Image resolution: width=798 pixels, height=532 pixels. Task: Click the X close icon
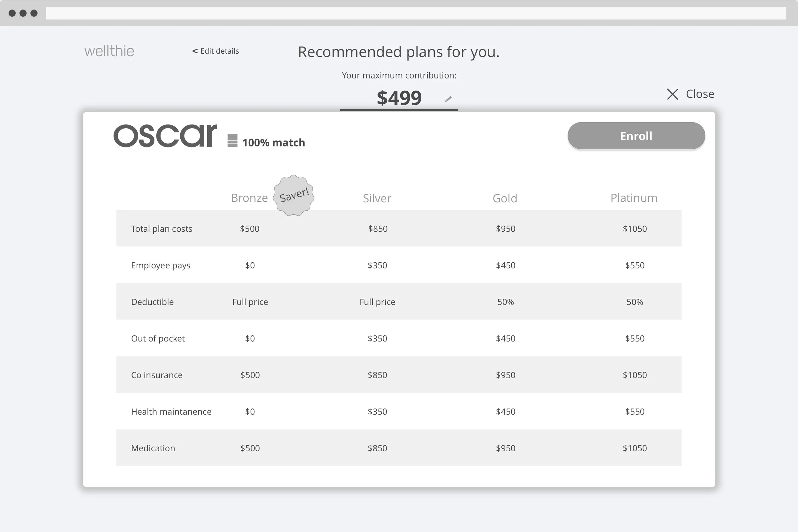pos(672,94)
